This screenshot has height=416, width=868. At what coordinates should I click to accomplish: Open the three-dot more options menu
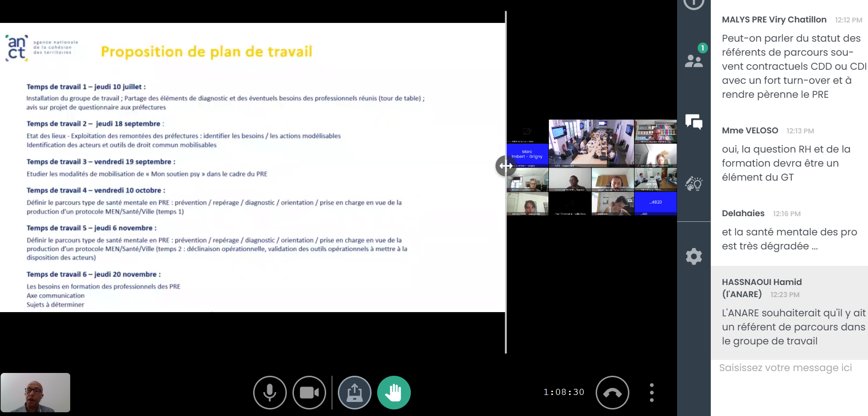(x=651, y=393)
